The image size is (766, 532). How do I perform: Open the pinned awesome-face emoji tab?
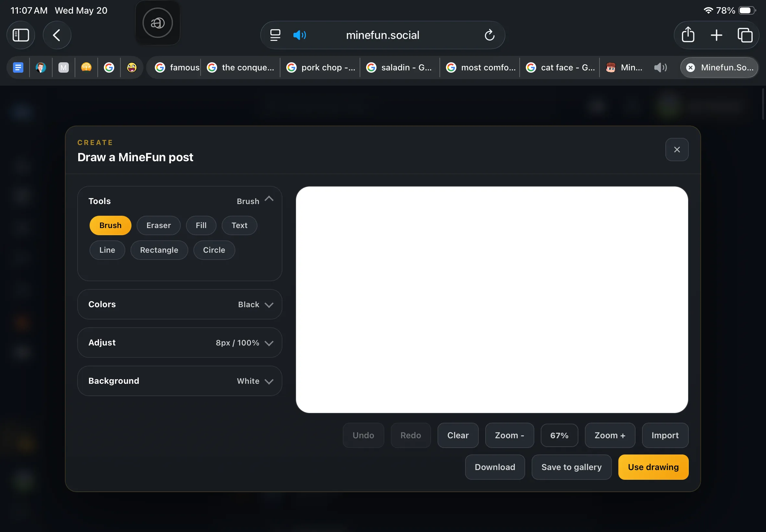pyautogui.click(x=131, y=68)
